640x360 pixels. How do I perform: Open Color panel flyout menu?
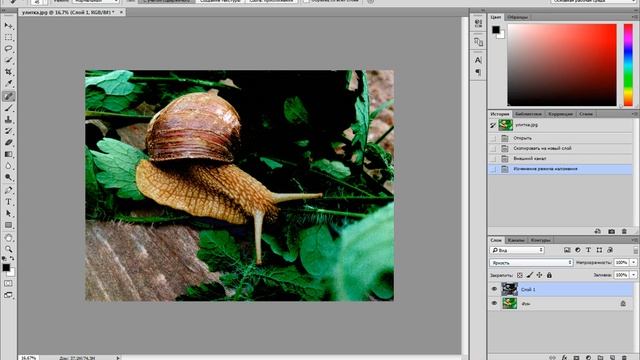pos(635,17)
